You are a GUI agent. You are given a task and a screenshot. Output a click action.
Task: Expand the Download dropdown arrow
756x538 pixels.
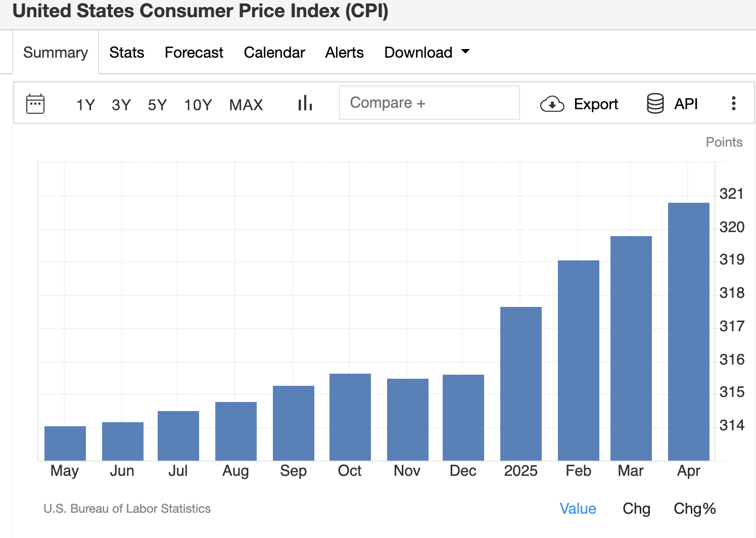465,52
